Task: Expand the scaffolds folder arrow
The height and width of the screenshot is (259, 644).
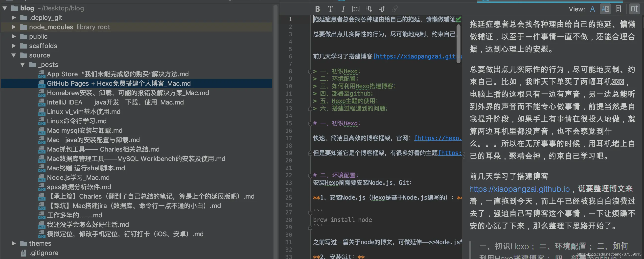Action: (x=14, y=46)
